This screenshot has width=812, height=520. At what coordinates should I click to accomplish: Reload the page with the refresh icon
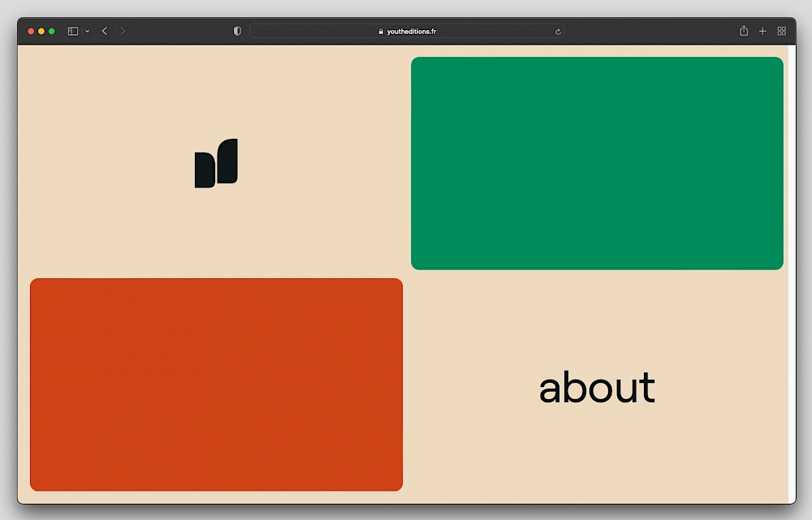[558, 32]
